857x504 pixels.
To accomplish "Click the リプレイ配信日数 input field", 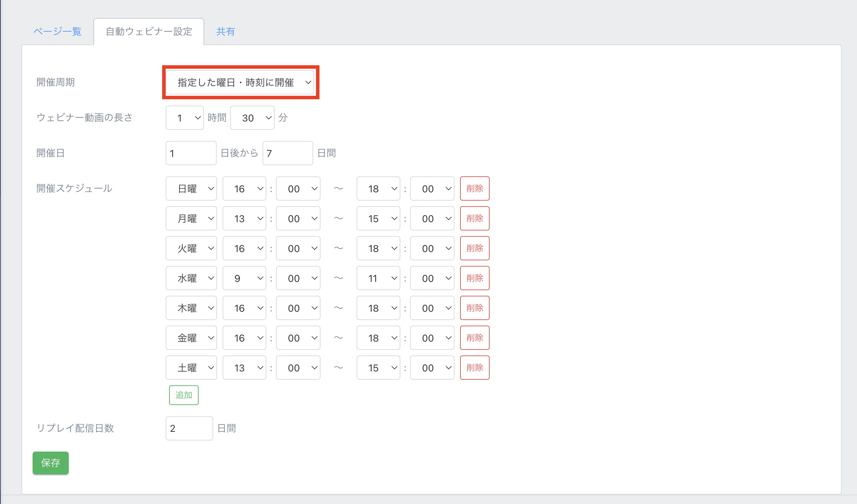I will [x=189, y=428].
